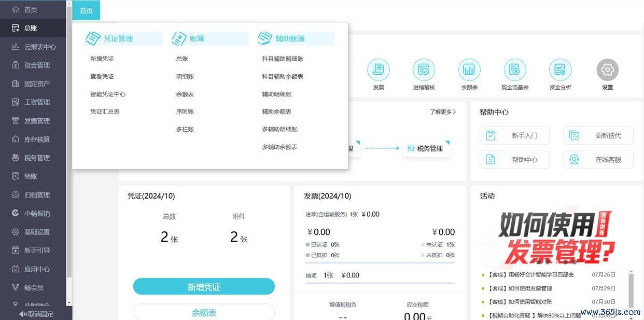Open the 在线客服 help button
This screenshot has width=644, height=320.
point(598,160)
